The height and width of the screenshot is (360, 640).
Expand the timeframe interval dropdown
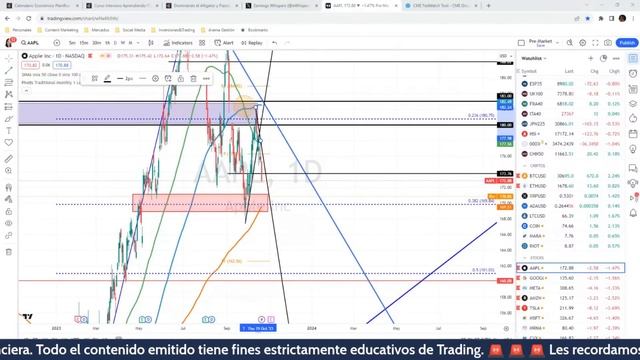tap(138, 43)
